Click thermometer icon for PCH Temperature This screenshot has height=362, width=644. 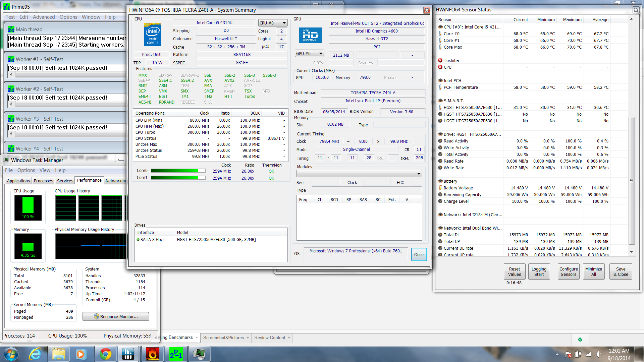[440, 87]
